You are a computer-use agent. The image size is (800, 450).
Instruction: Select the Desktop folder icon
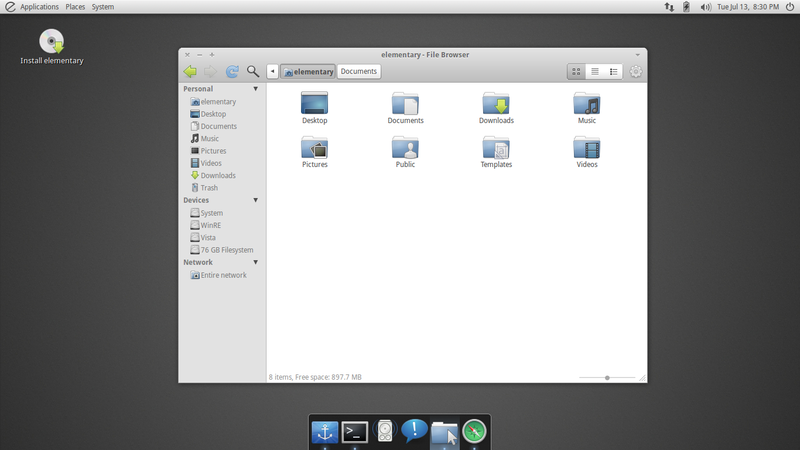pyautogui.click(x=314, y=108)
